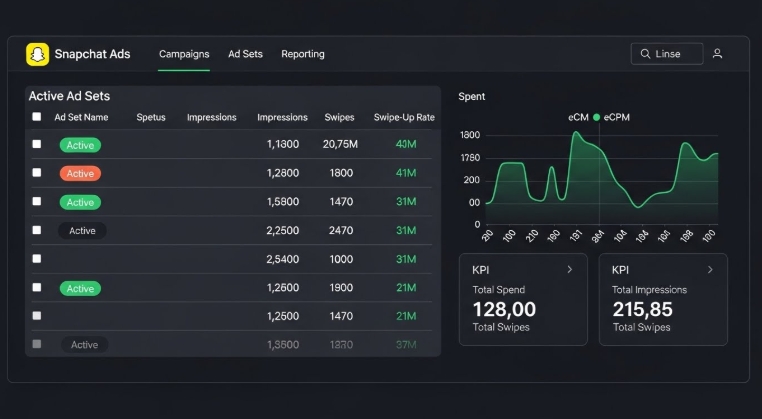
Task: Click the Ad Set Name column header
Action: [81, 117]
